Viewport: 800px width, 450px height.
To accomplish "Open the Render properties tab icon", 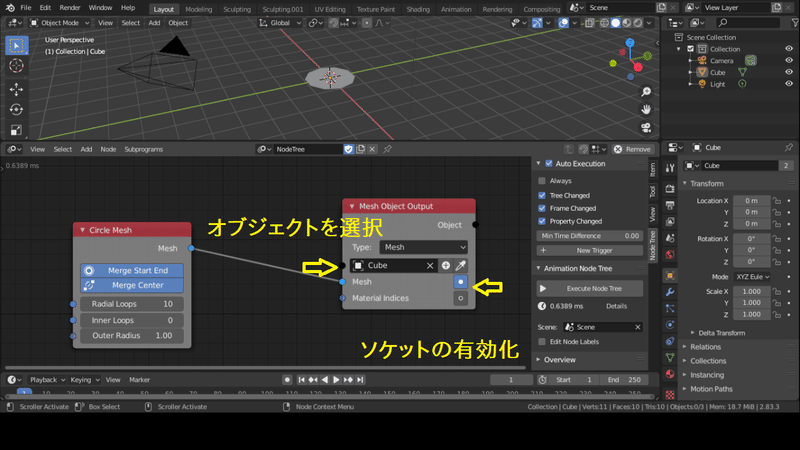I will pyautogui.click(x=670, y=189).
